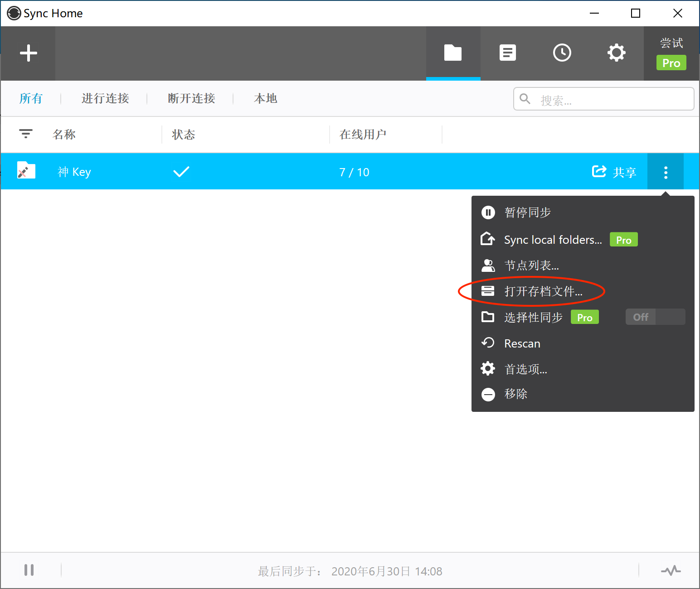Open the column filter lines icon

pos(26,134)
